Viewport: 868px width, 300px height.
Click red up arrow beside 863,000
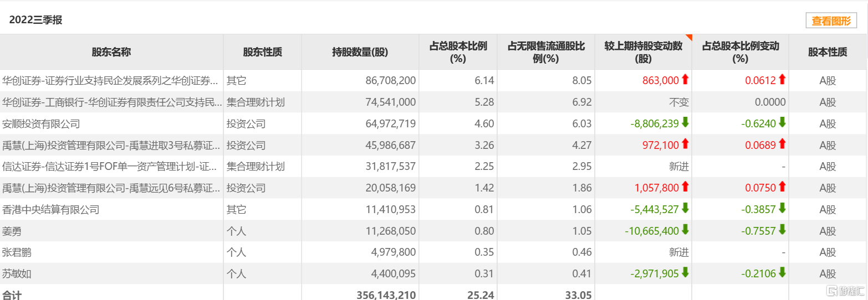[685, 80]
